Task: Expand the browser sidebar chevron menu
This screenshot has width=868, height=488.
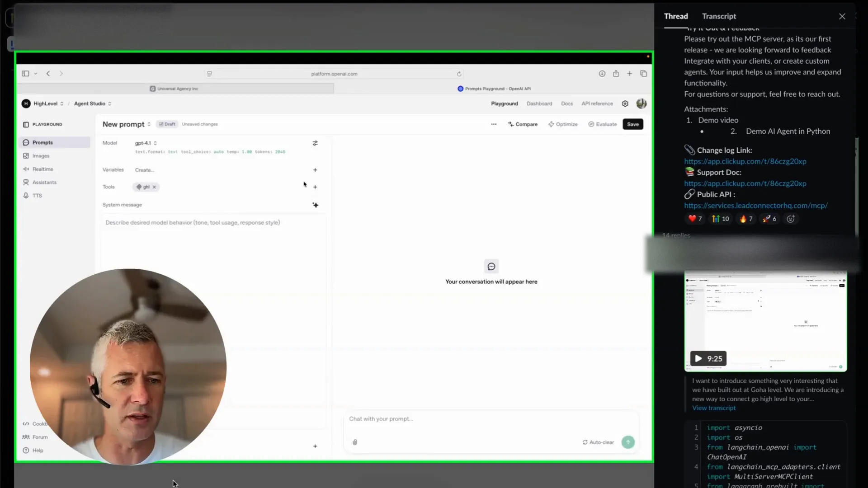Action: tap(35, 74)
